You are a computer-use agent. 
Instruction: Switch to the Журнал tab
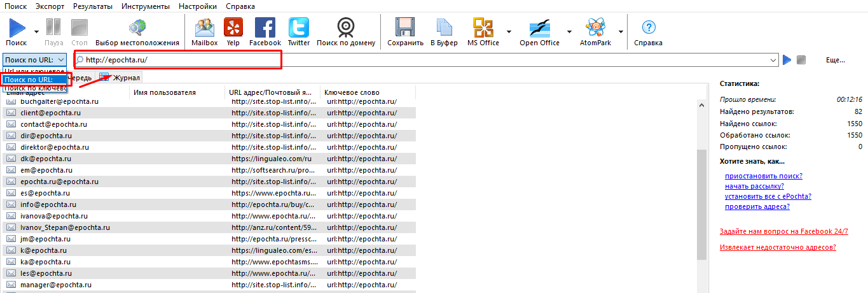[120, 77]
